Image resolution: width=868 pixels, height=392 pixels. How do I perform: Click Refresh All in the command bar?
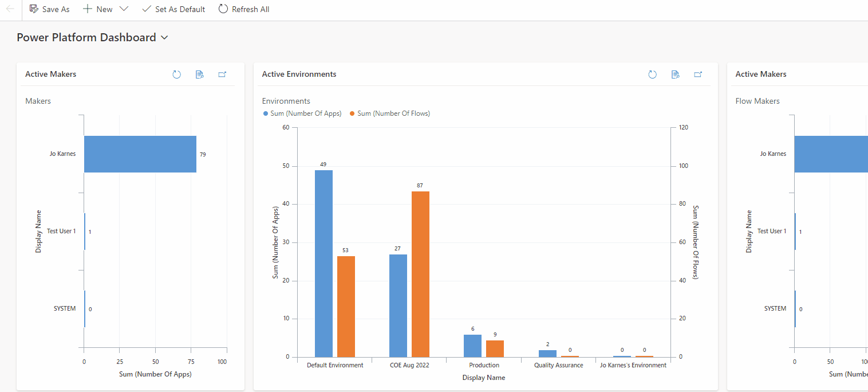pyautogui.click(x=244, y=9)
